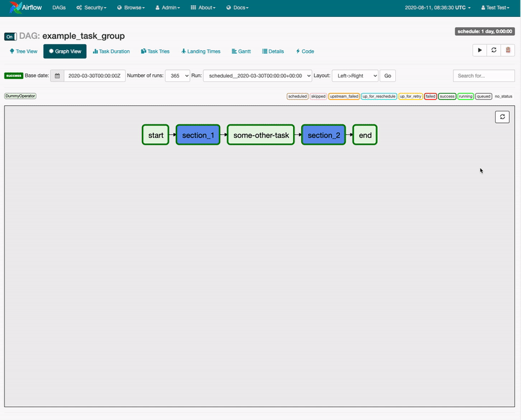This screenshot has height=420, width=521.
Task: Toggle the DAG On/Off switch
Action: tap(9, 36)
